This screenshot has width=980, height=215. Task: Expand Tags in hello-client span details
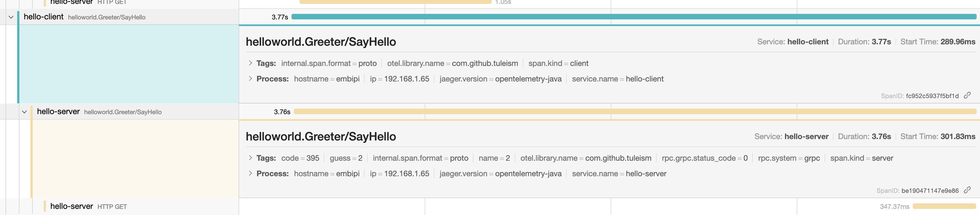click(x=250, y=63)
